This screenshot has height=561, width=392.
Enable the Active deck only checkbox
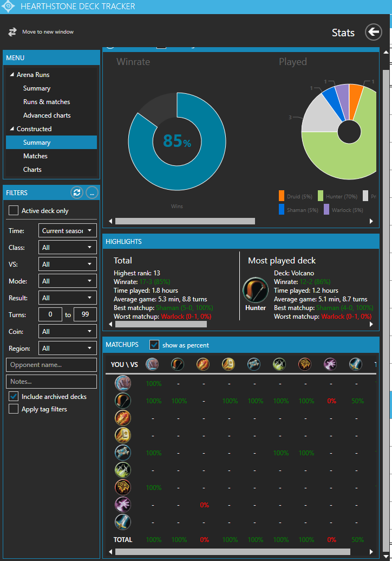point(14,210)
